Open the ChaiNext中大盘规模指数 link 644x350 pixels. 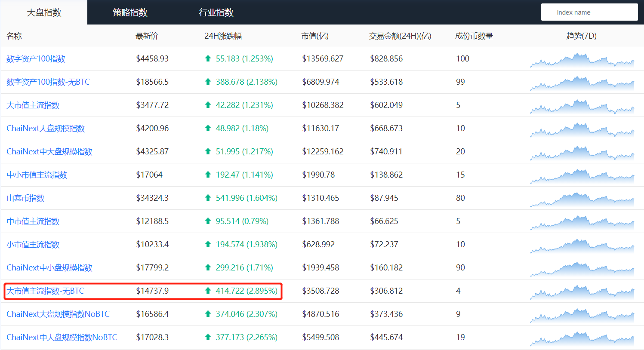click(x=49, y=152)
